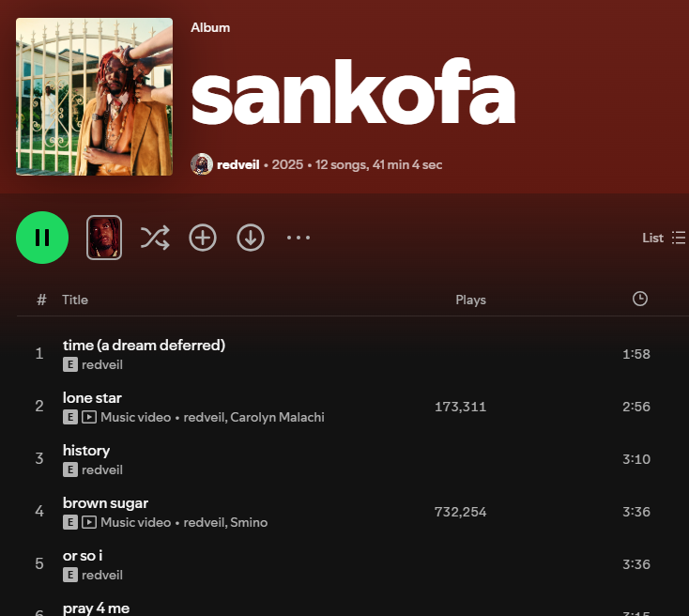
Task: Click the duration 2:56
Action: click(x=635, y=407)
